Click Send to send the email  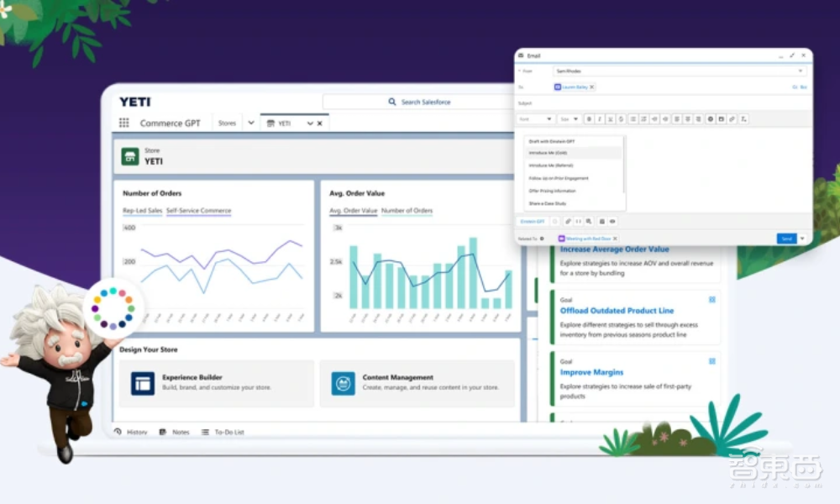tap(786, 239)
